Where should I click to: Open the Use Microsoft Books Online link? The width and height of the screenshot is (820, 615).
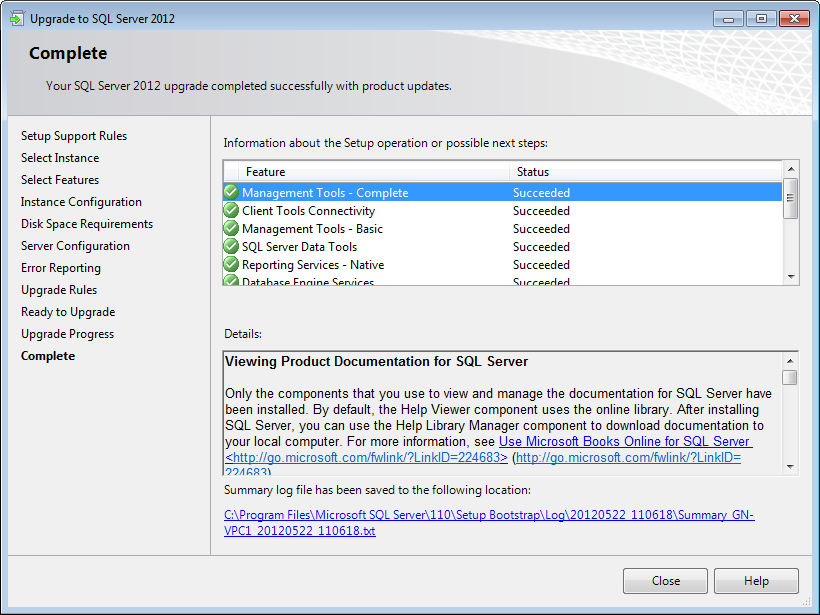point(625,441)
